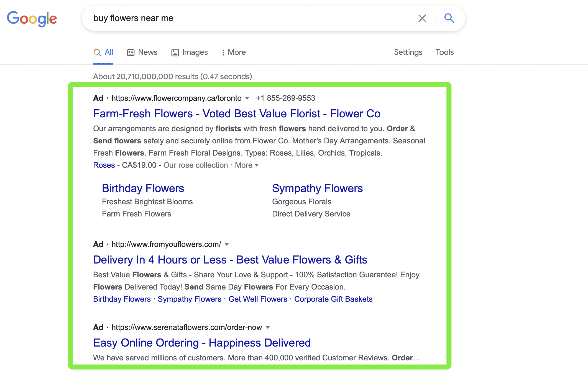The width and height of the screenshot is (588, 377).
Task: Open 'Delivery In 4 Hours or Less' ad
Action: [230, 260]
